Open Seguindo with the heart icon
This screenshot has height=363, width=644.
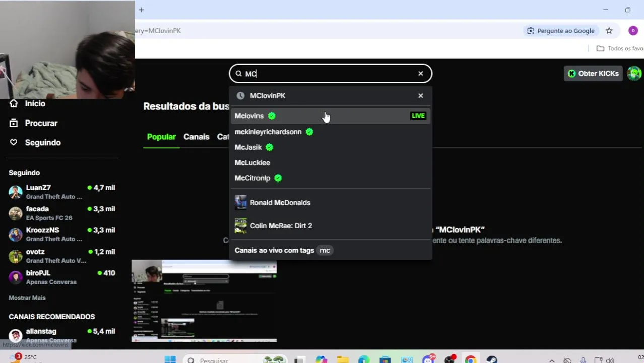43,143
